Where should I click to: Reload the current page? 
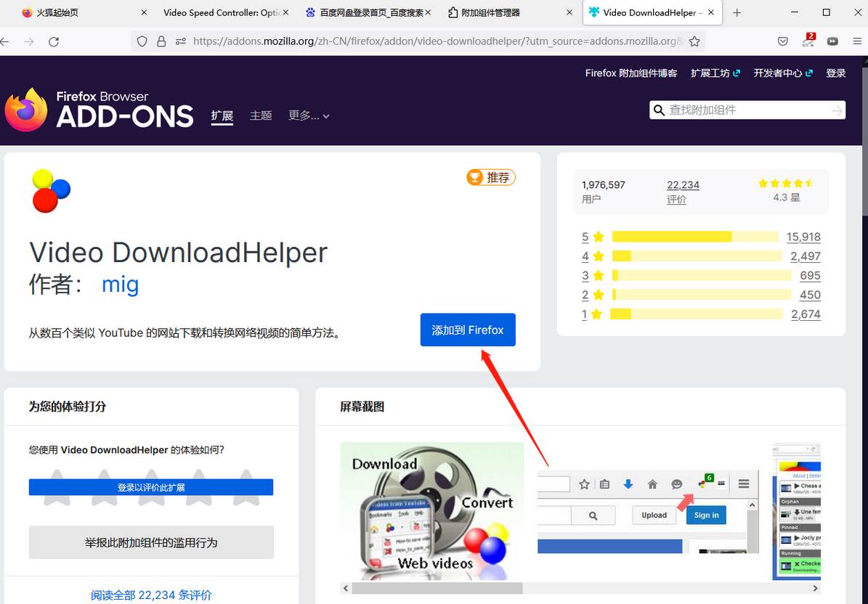coord(54,41)
